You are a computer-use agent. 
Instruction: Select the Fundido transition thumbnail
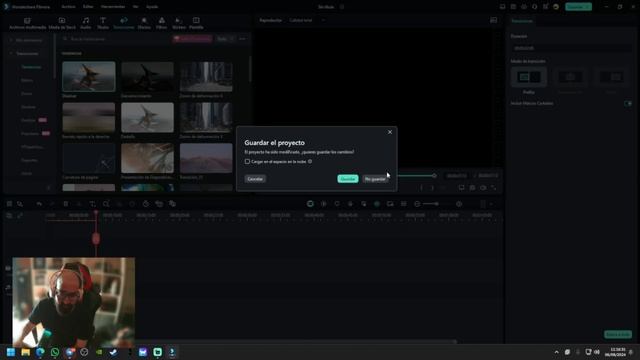[x=147, y=117]
